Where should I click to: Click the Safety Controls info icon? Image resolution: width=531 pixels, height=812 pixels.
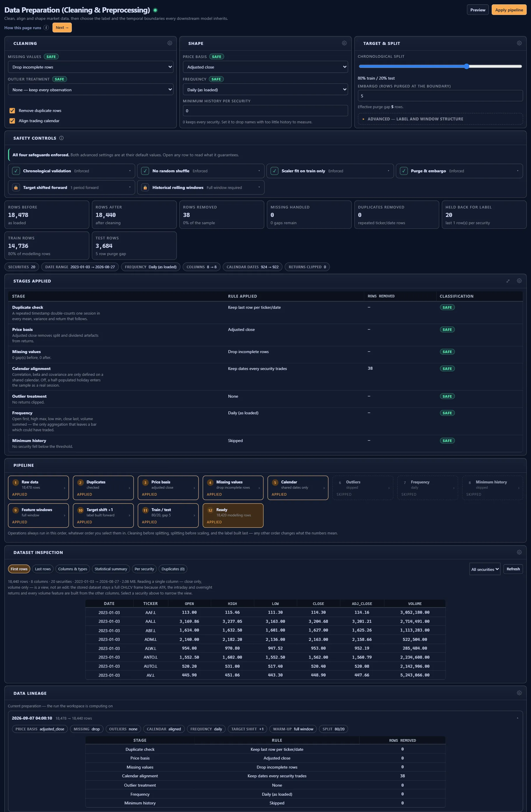tap(62, 138)
